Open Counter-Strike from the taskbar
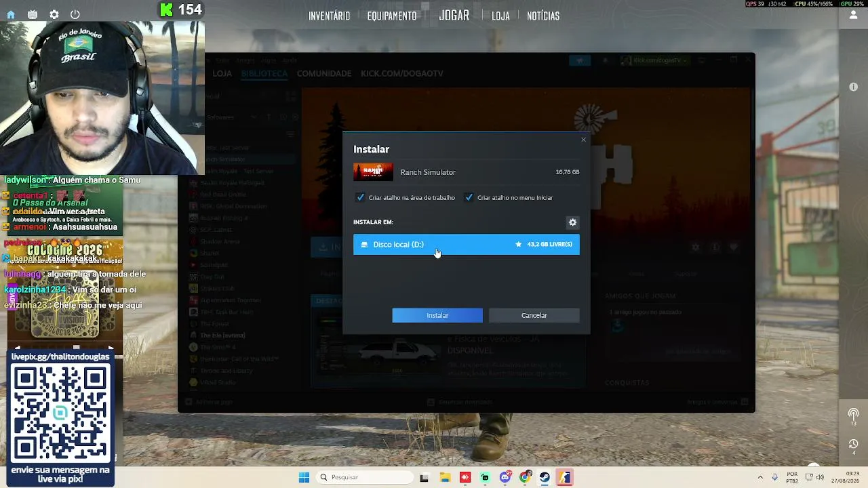This screenshot has width=868, height=488. 565,477
